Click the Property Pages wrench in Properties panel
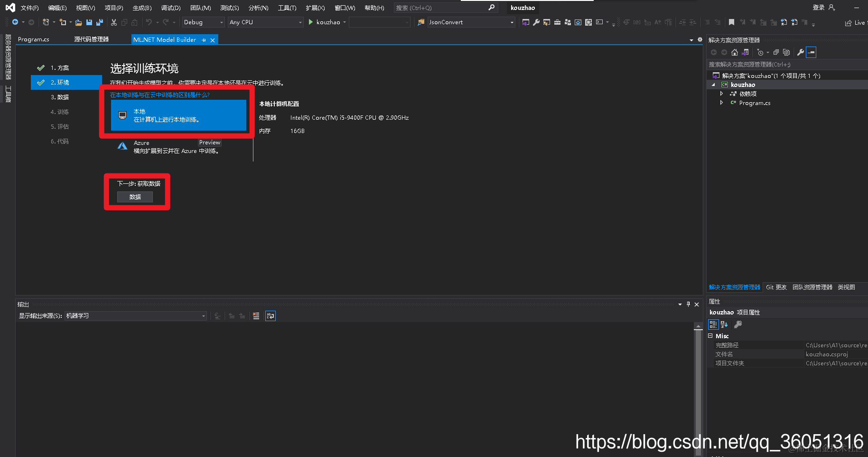Viewport: 868px width, 457px height. 738,324
